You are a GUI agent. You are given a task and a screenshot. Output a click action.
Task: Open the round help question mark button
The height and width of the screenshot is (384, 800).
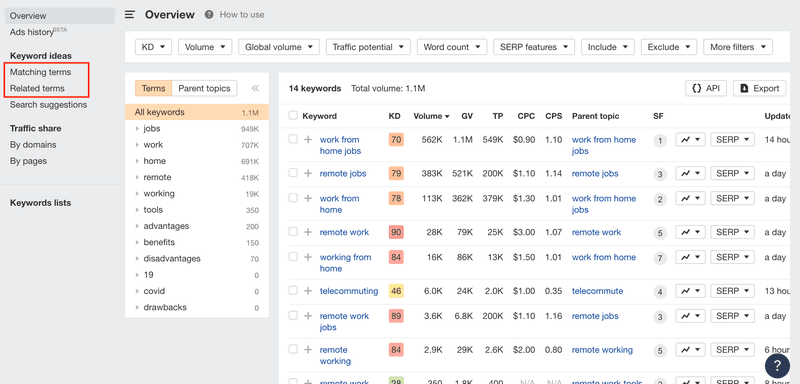point(777,365)
